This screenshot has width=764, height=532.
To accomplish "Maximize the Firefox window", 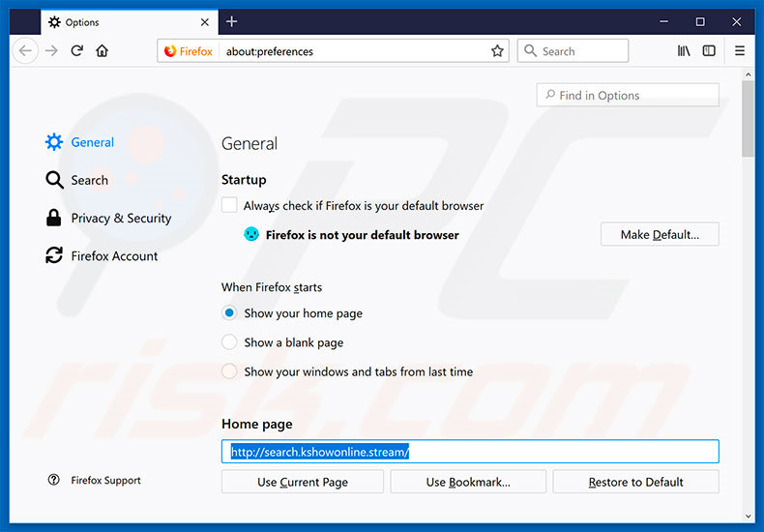I will coord(700,22).
